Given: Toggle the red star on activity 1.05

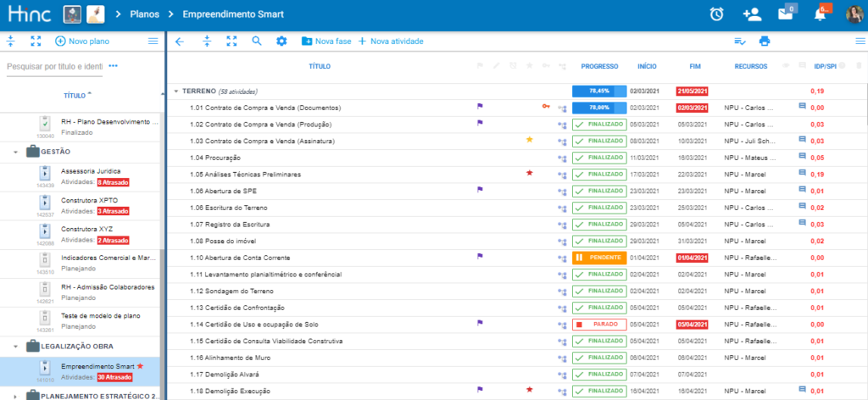Looking at the screenshot, I should pyautogui.click(x=530, y=173).
